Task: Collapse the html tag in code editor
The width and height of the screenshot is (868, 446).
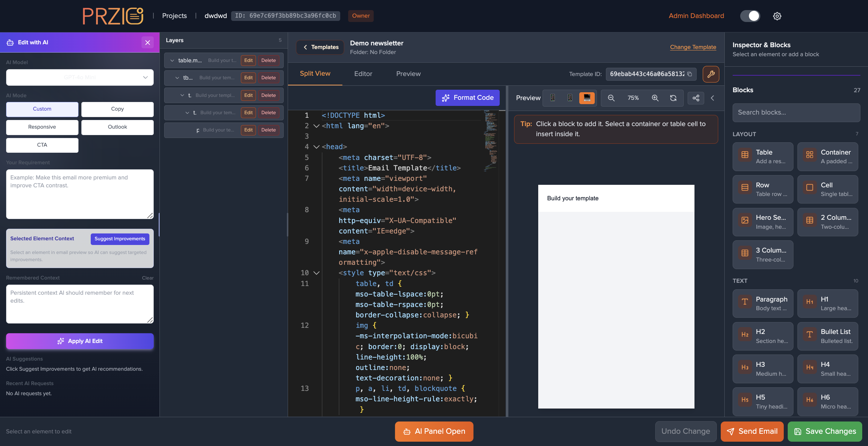Action: pos(316,126)
